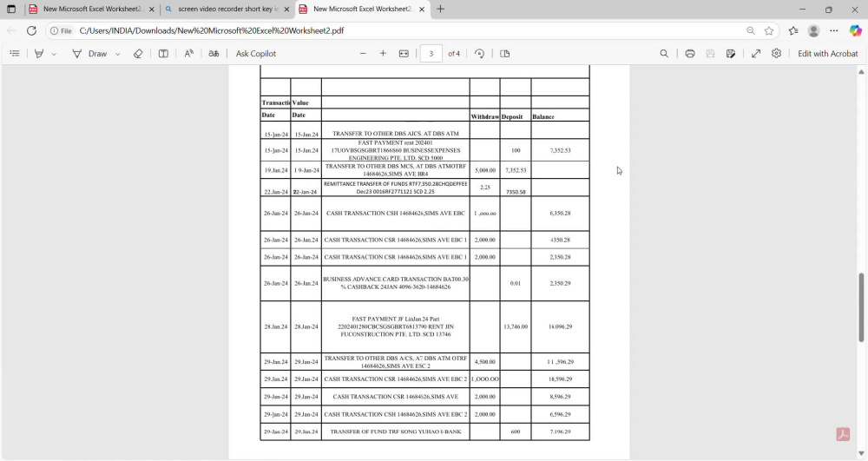868x461 pixels.
Task: Open the Favorites list
Action: pos(793,31)
